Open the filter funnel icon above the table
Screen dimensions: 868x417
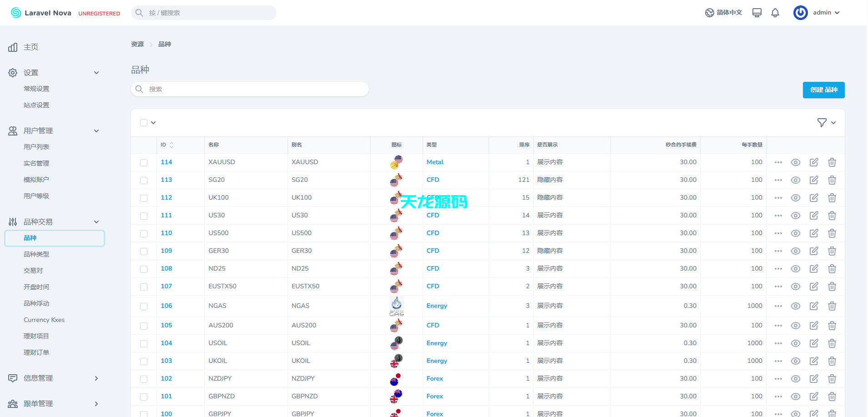(821, 122)
